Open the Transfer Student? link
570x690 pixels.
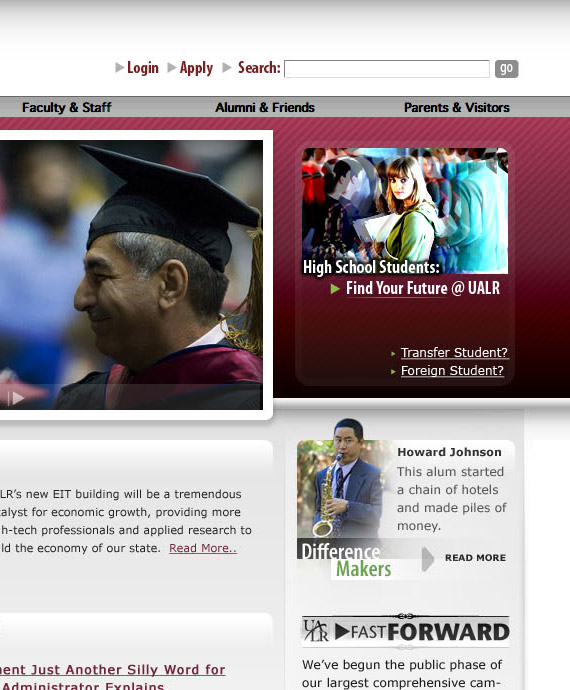(454, 352)
